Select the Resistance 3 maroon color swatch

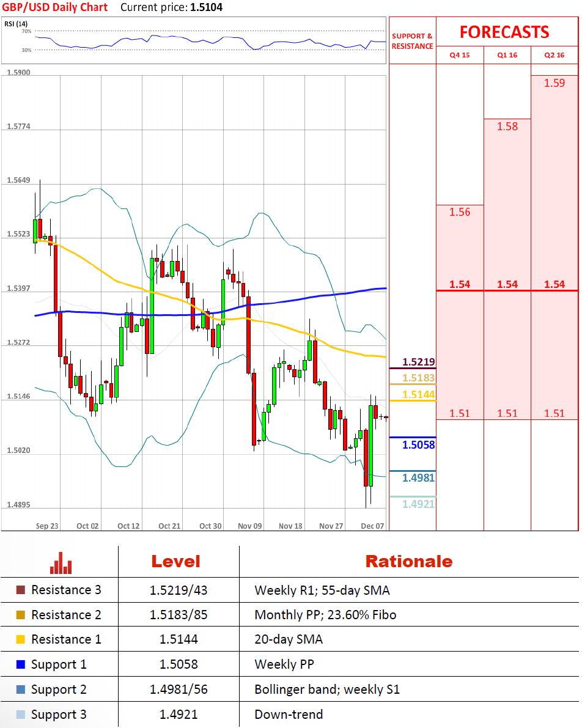pyautogui.click(x=20, y=590)
